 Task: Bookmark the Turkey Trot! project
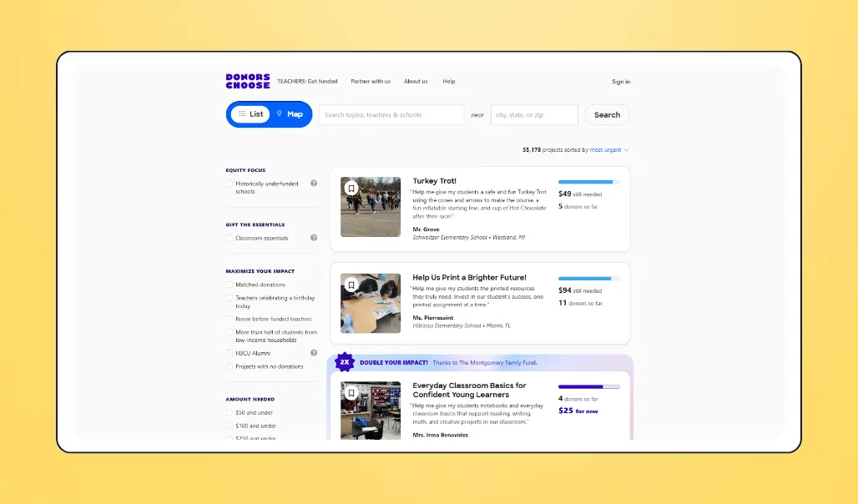[x=351, y=189]
